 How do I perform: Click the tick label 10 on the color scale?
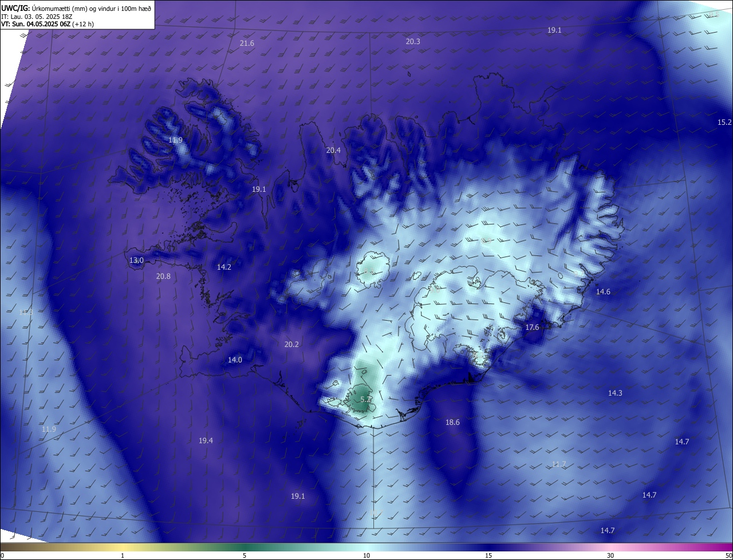point(366,555)
